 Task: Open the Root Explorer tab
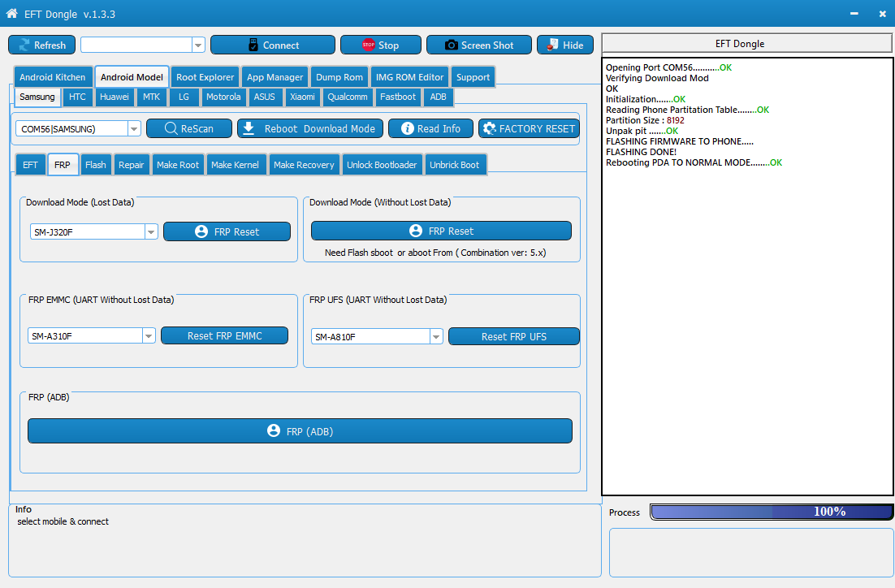(205, 77)
